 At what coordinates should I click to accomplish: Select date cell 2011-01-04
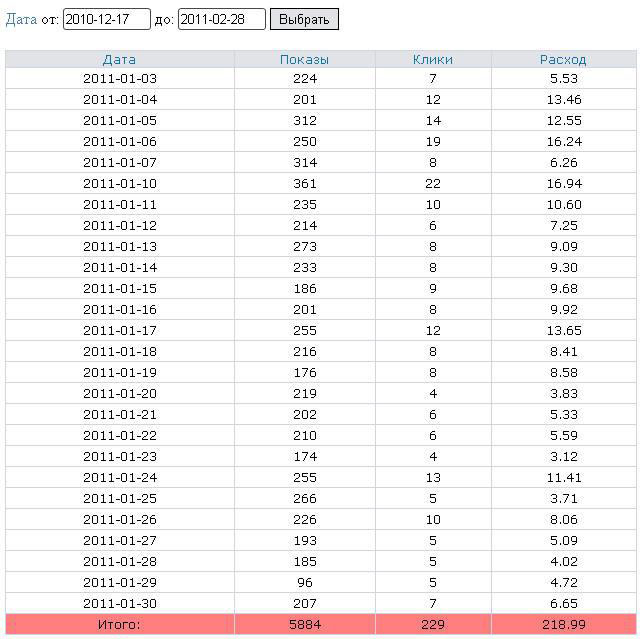pos(120,100)
